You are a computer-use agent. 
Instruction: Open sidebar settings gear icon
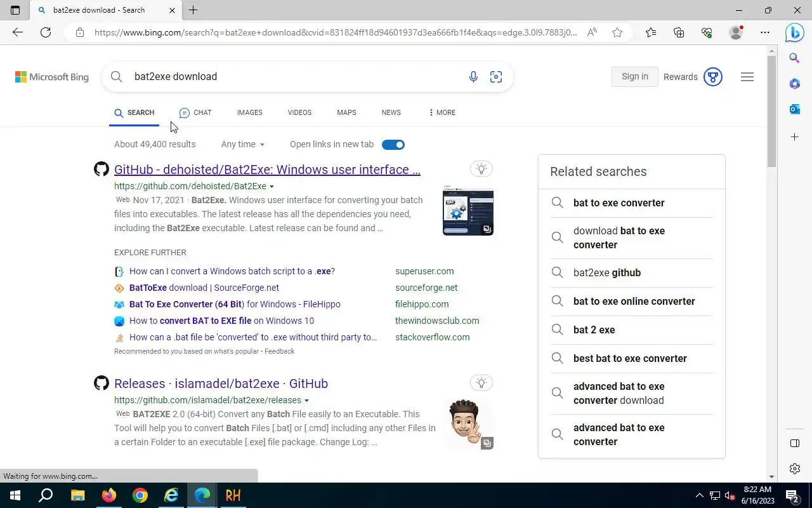[794, 469]
